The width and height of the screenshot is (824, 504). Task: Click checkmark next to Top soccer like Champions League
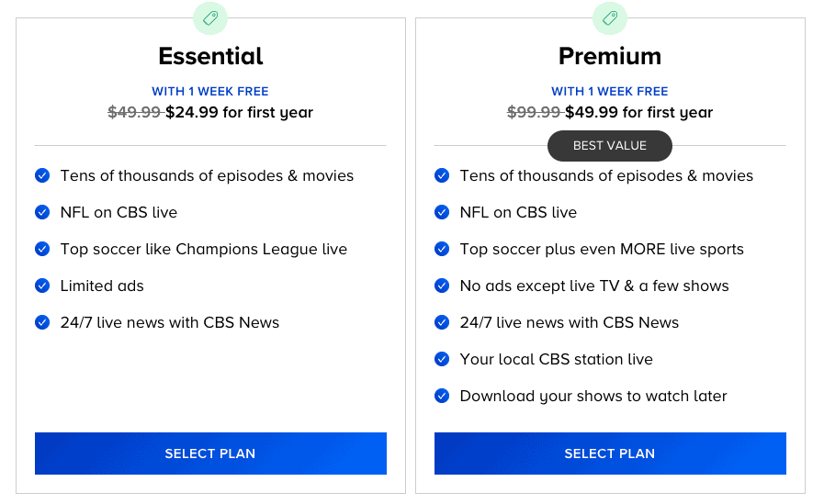click(42, 249)
